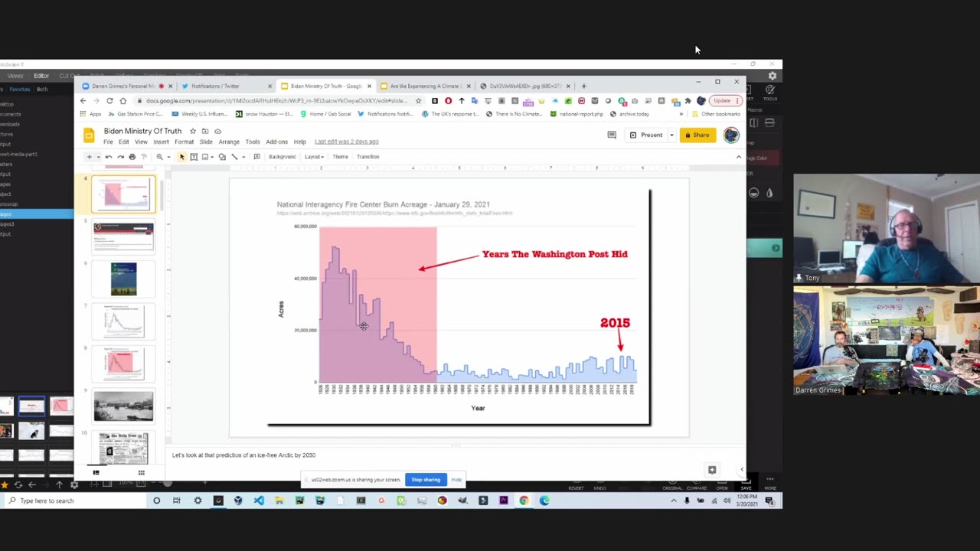Toggle the microphone icon in the system tray
Screen dimensions: 980x551
687,500
